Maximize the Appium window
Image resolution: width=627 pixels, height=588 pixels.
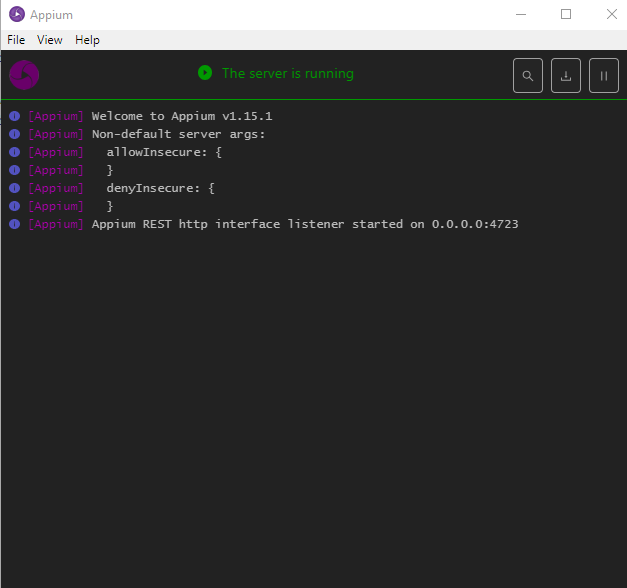tap(566, 14)
